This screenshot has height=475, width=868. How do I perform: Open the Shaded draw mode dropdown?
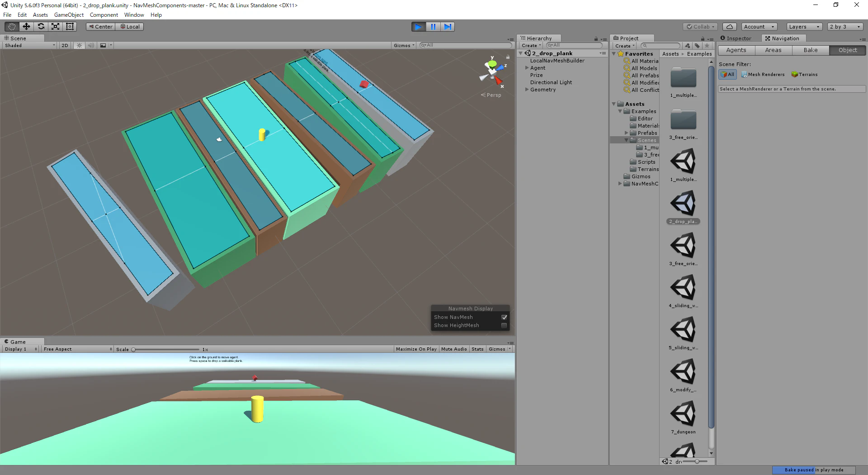coord(30,45)
